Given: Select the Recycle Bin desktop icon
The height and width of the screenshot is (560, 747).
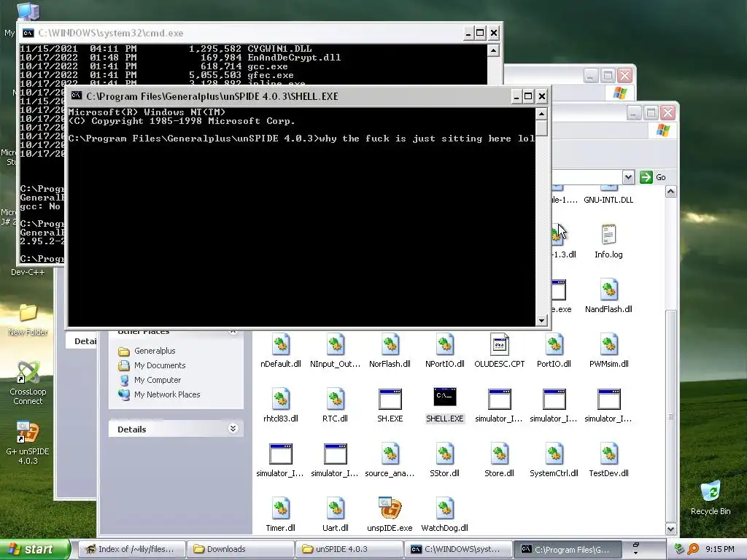Looking at the screenshot, I should click(x=711, y=492).
